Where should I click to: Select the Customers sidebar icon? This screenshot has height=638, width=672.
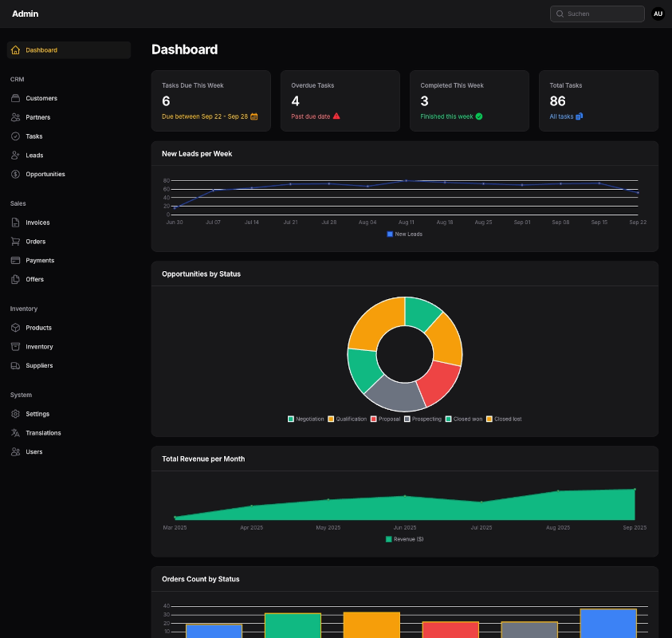coord(15,98)
